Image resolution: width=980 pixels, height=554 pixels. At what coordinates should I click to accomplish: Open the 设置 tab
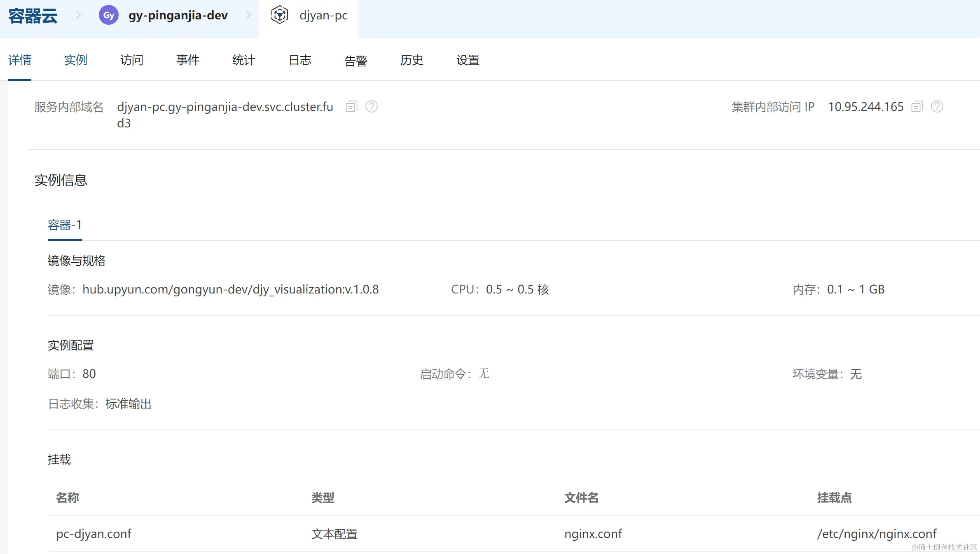tap(468, 60)
